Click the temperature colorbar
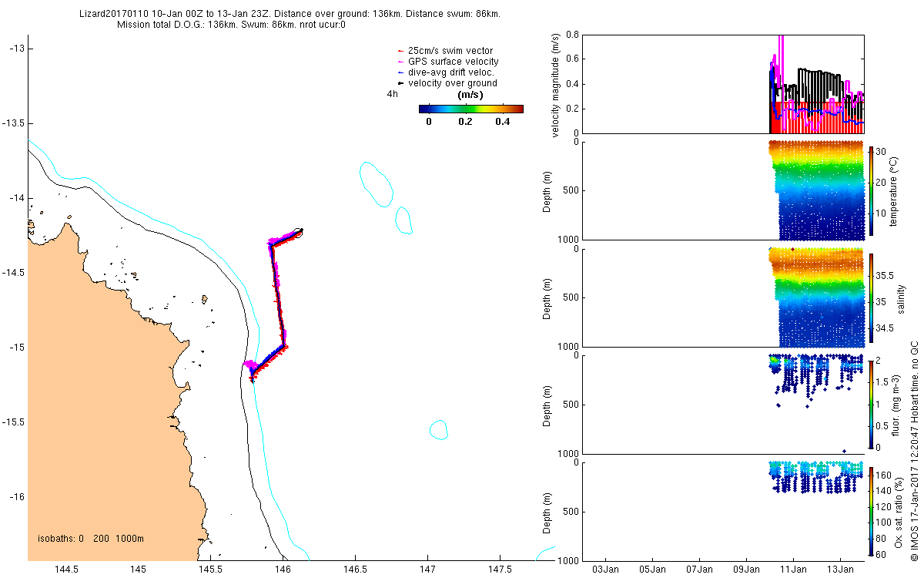The height and width of the screenshot is (578, 924). pyautogui.click(x=872, y=190)
